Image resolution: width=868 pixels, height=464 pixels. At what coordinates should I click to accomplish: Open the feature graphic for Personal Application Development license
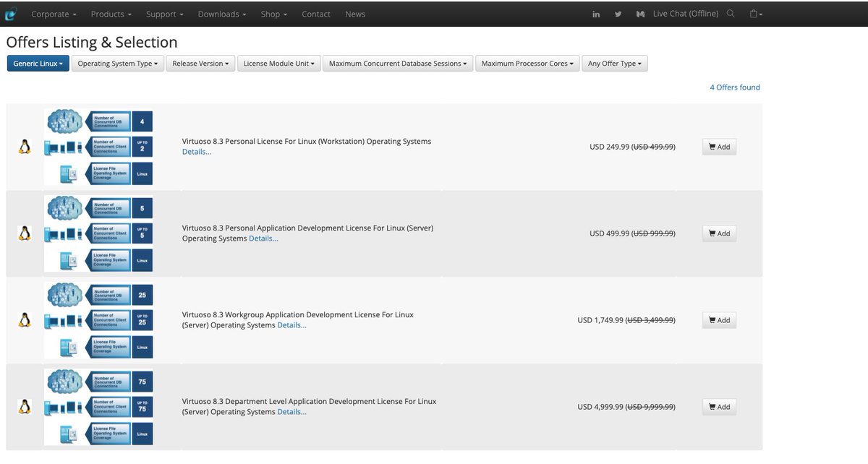pyautogui.click(x=98, y=233)
